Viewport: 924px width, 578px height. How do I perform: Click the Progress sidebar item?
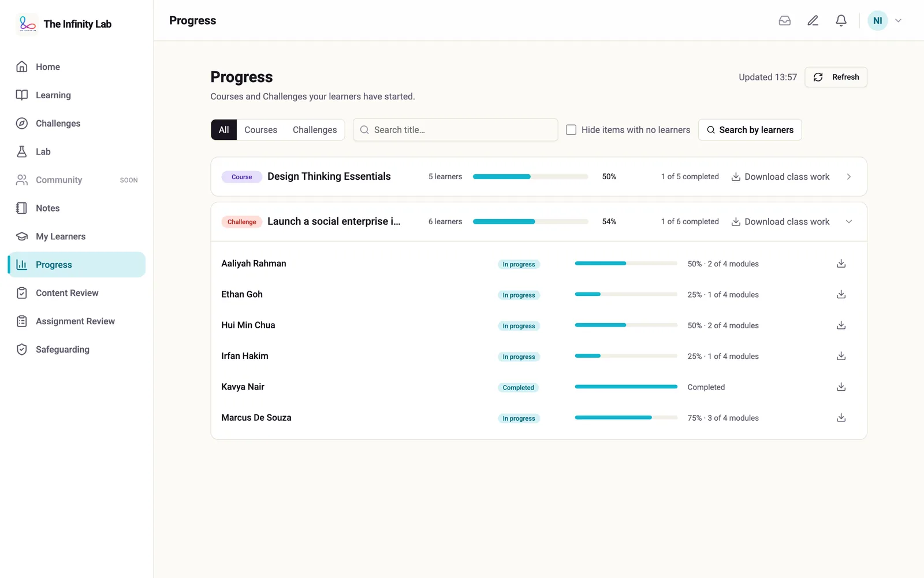[76, 265]
